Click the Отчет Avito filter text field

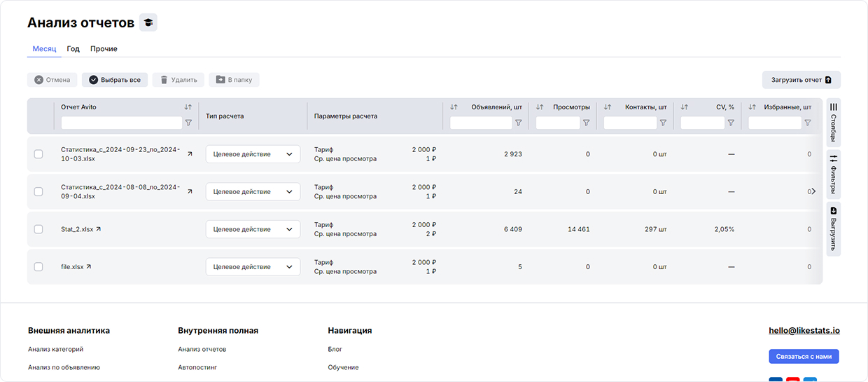click(x=121, y=123)
